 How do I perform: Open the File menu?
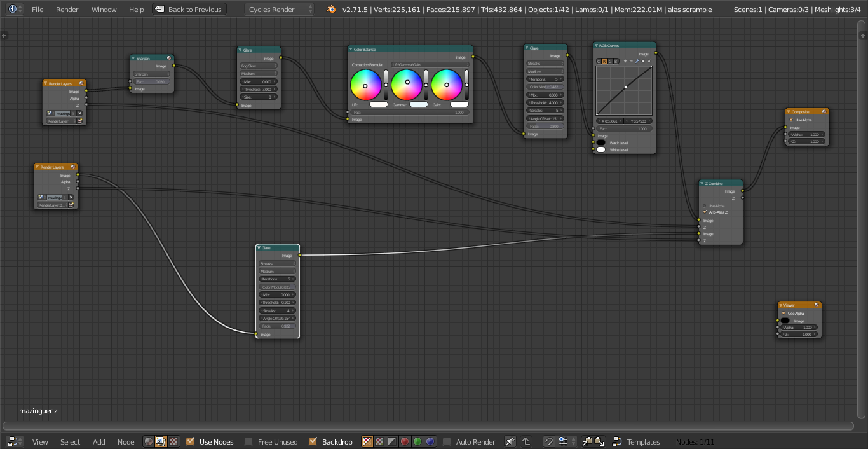37,10
